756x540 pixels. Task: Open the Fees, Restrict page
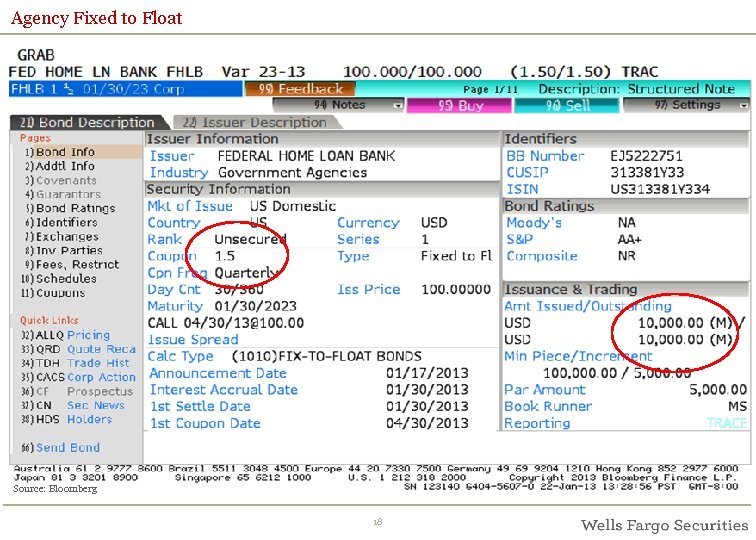tap(72, 265)
